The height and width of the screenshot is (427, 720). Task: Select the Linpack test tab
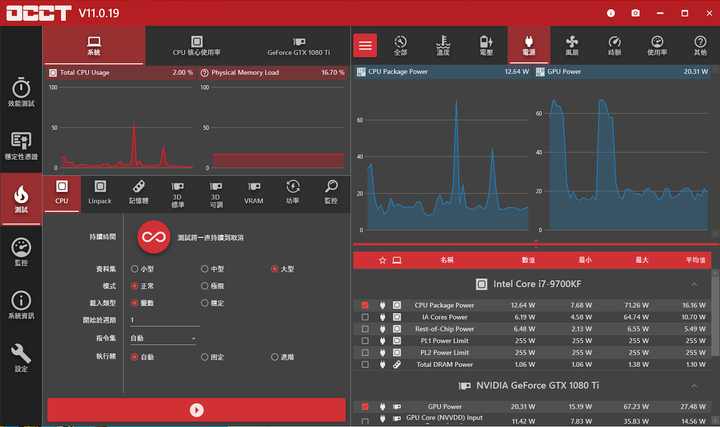(100, 193)
